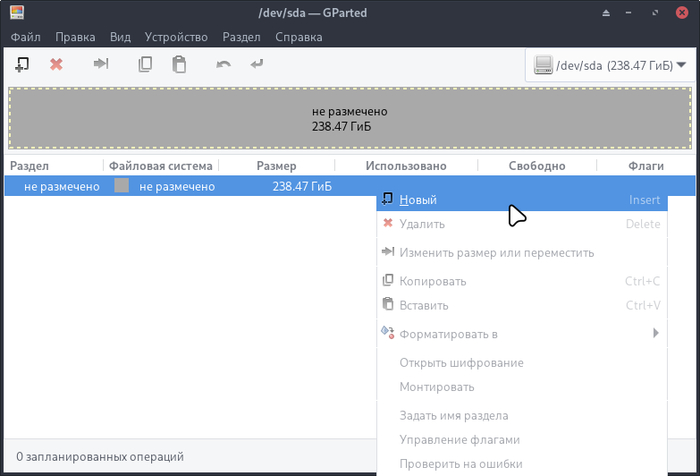The image size is (700, 476).
Task: Open the Файл menu
Action: [26, 37]
